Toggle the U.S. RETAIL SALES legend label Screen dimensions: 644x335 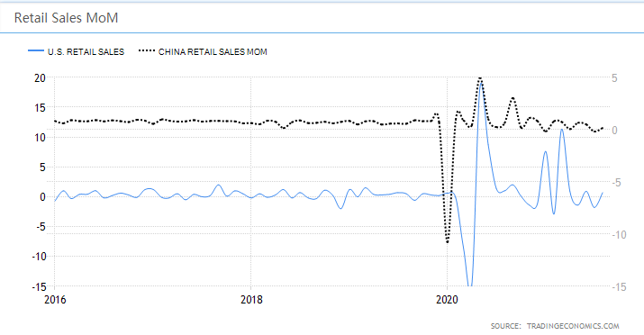[86, 51]
